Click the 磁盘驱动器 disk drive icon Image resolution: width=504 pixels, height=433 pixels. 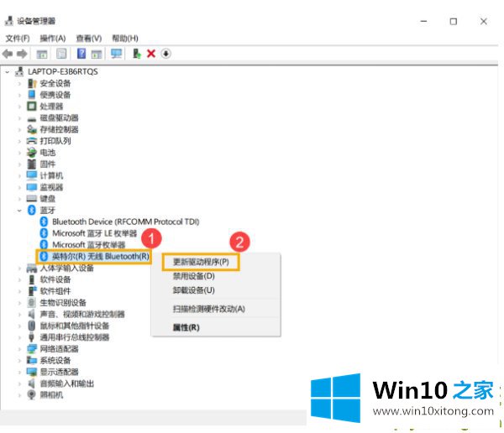coord(32,119)
